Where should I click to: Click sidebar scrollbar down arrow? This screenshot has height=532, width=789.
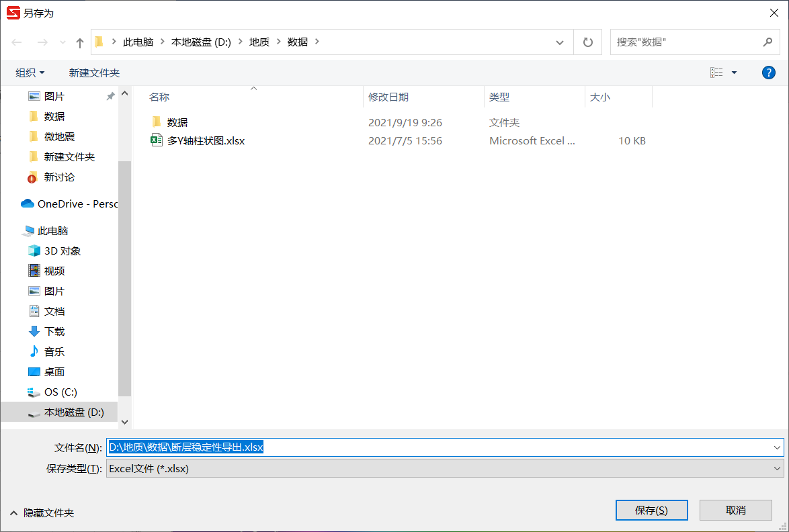coord(125,423)
